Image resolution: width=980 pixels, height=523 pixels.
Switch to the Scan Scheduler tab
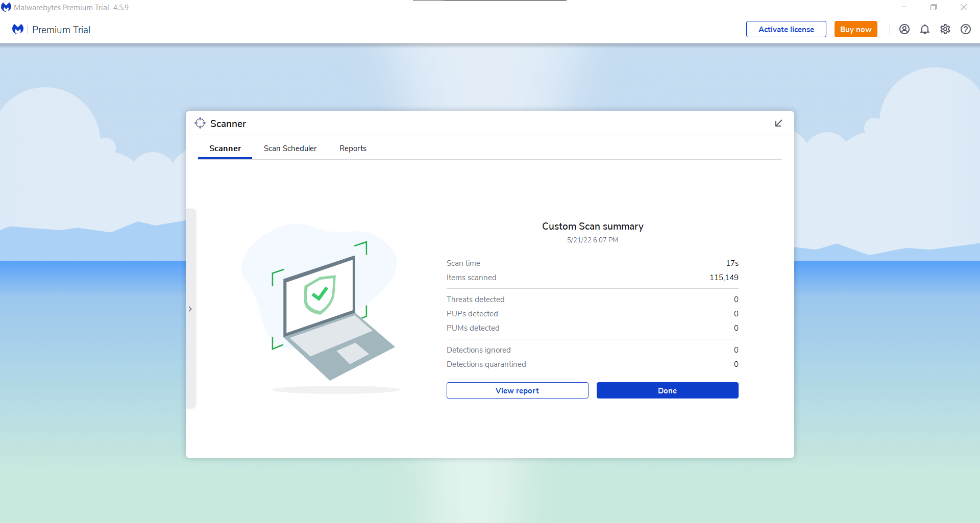pos(290,148)
